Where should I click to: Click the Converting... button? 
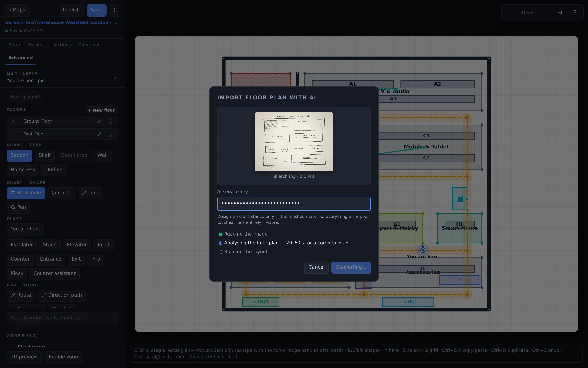pos(351,268)
